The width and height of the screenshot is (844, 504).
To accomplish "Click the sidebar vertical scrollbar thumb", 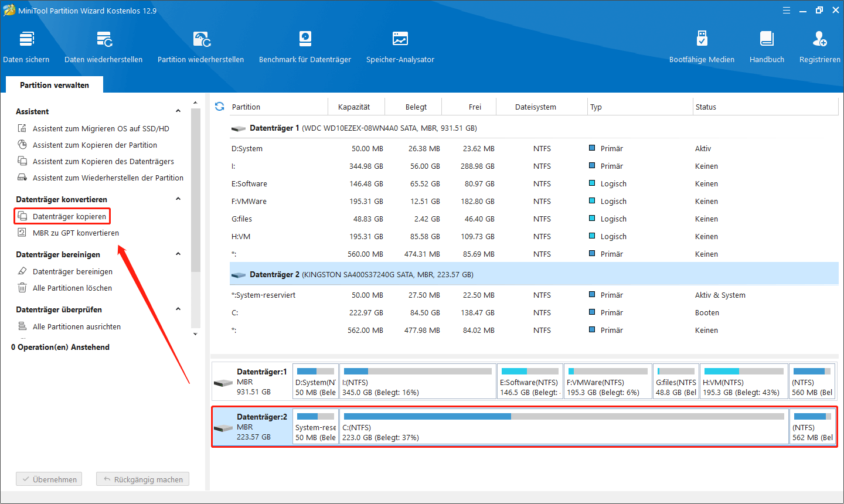I will tap(196, 190).
